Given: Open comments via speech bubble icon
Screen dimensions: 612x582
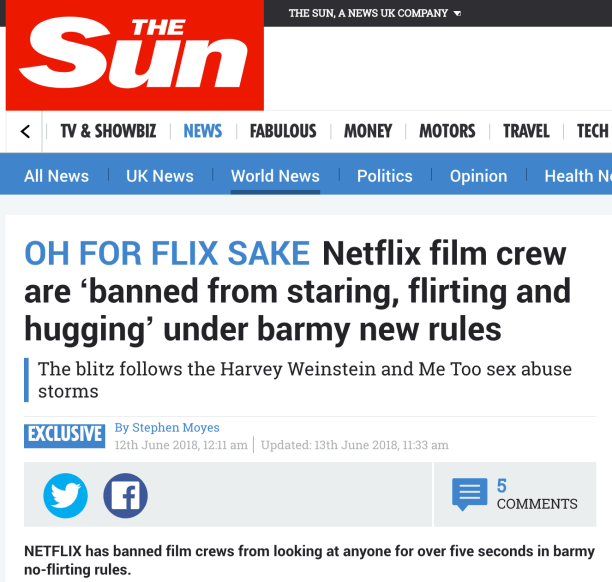Looking at the screenshot, I should tap(470, 494).
